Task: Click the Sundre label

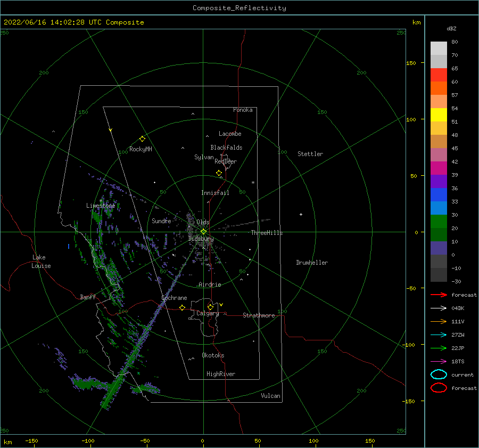Action: [161, 221]
